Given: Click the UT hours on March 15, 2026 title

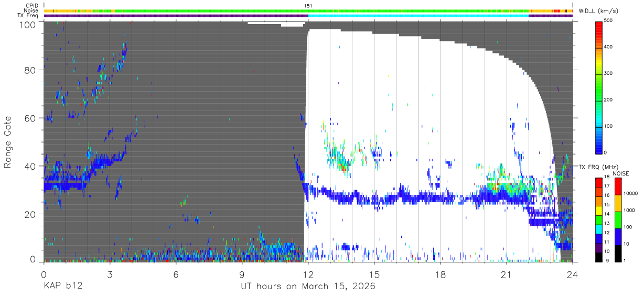Looking at the screenshot, I should tap(308, 287).
